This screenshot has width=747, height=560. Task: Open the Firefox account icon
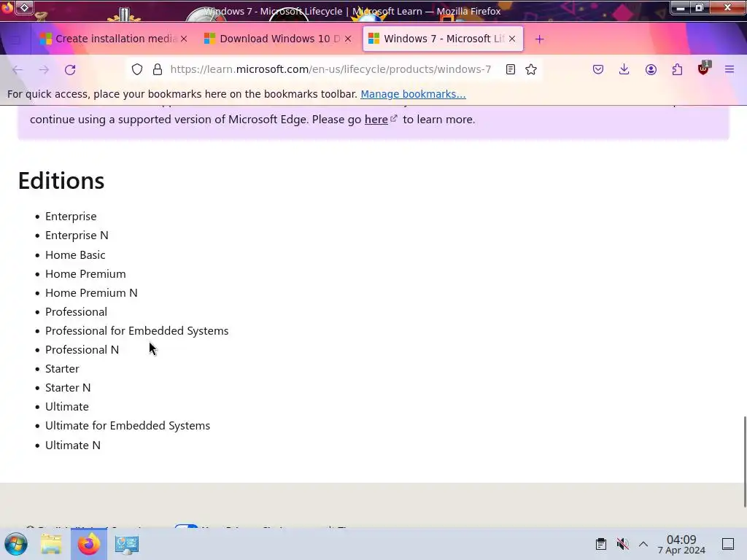coord(651,69)
